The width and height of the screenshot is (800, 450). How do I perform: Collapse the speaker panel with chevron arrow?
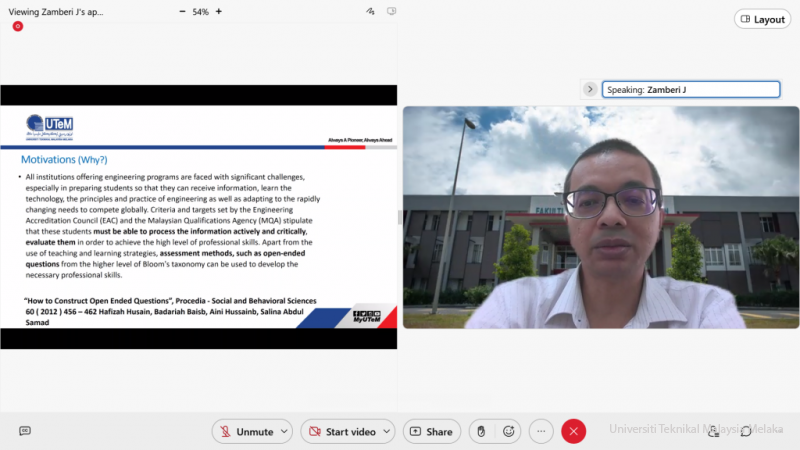pyautogui.click(x=590, y=89)
